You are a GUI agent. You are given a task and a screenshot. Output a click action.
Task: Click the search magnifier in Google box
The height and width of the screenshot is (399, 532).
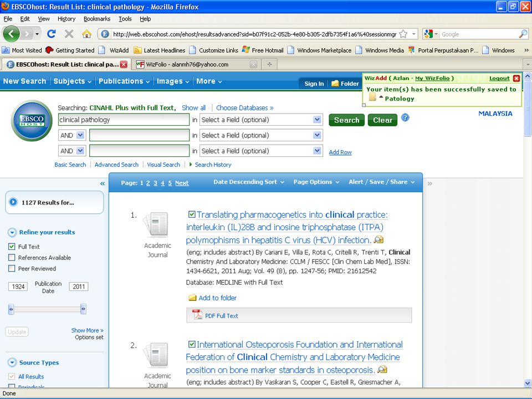[523, 34]
